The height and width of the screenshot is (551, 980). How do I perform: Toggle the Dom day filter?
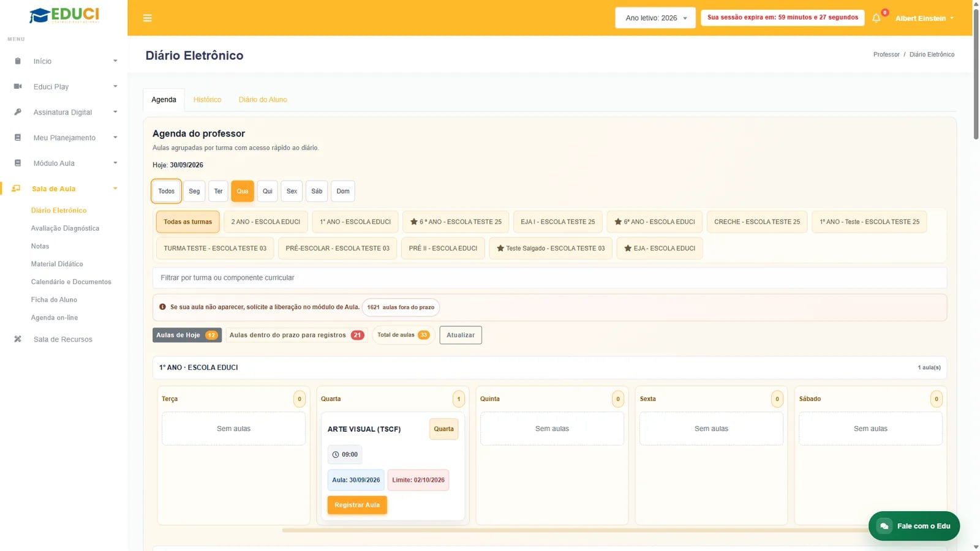click(x=343, y=191)
